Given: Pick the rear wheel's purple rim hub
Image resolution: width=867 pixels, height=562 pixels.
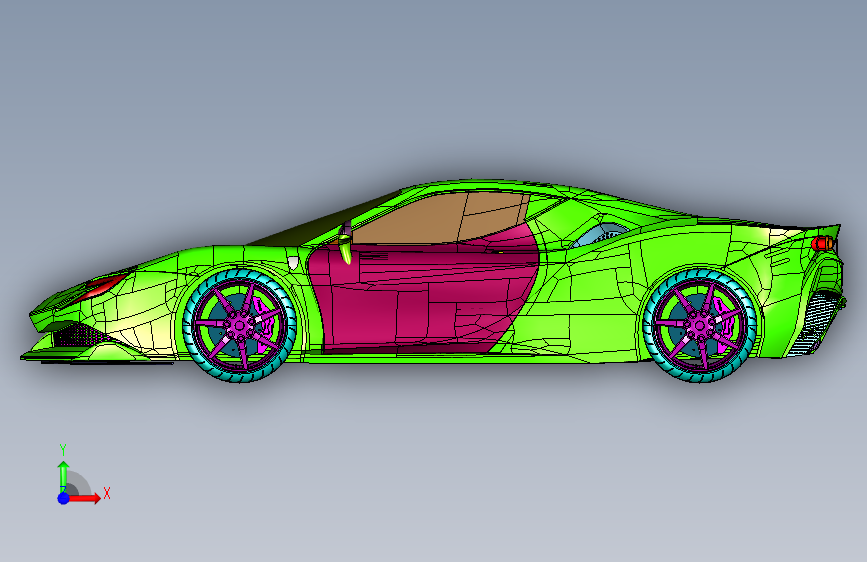Looking at the screenshot, I should [x=699, y=325].
